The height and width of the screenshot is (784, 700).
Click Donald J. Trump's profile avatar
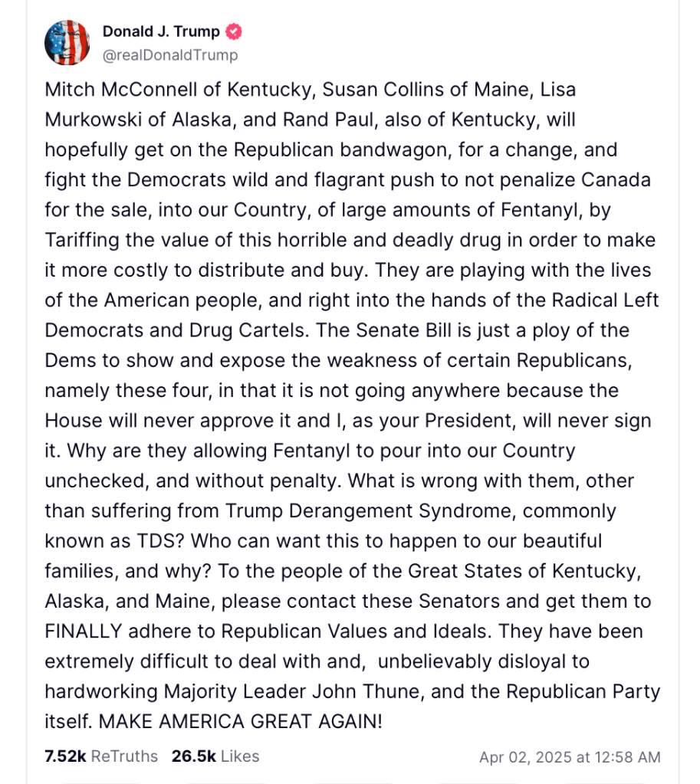67,42
